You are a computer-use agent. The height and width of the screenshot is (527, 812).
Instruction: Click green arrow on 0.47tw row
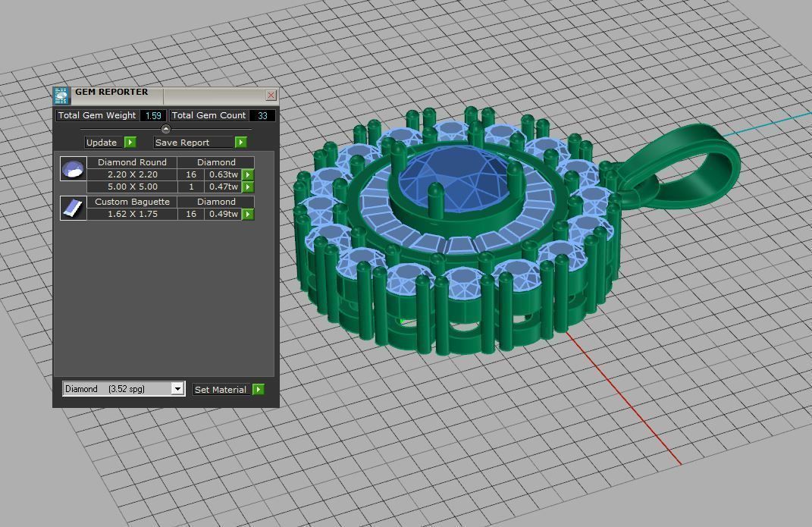tap(248, 187)
